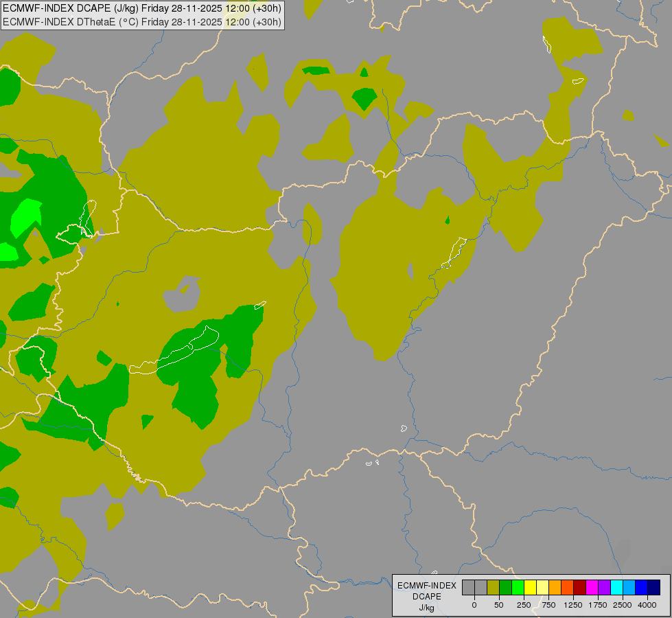Image resolution: width=672 pixels, height=618 pixels.
Task: Pick the cyan legend swatch
Action: [616, 588]
